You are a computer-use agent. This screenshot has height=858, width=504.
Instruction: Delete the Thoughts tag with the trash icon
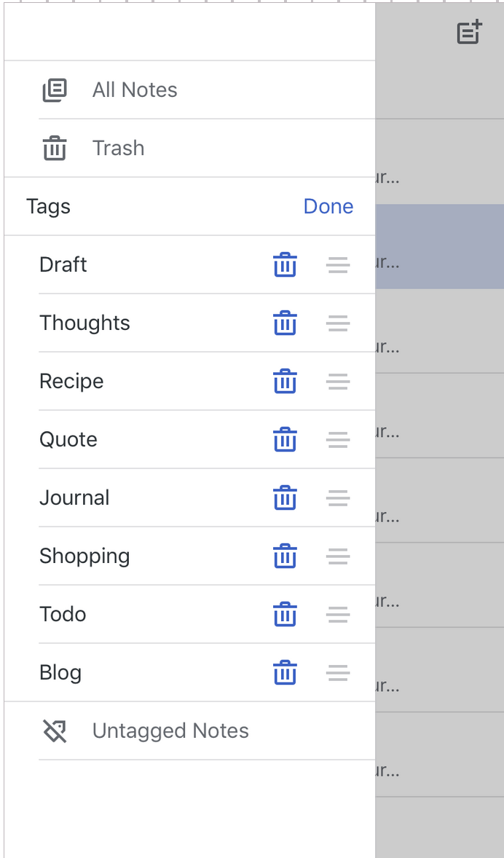pyautogui.click(x=285, y=323)
